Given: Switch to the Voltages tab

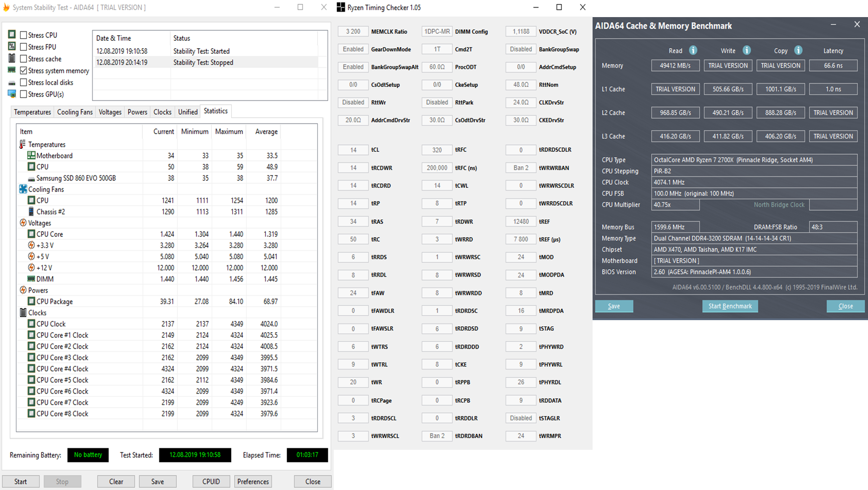Looking at the screenshot, I should [110, 112].
